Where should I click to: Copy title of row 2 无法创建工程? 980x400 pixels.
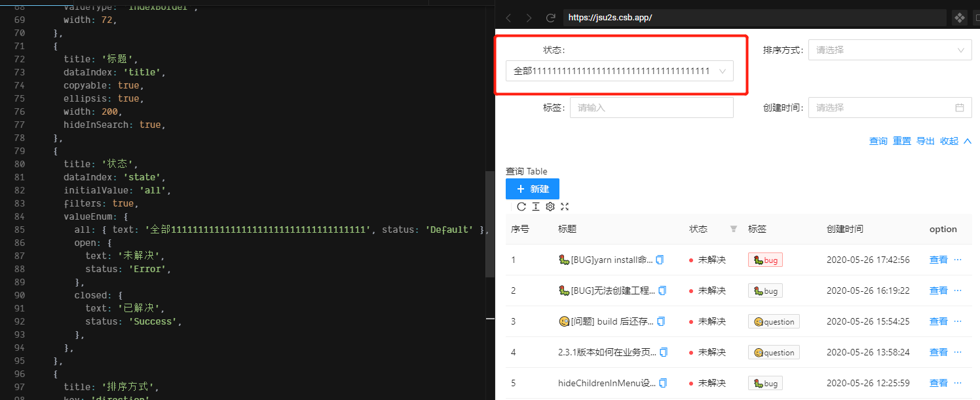pyautogui.click(x=663, y=290)
